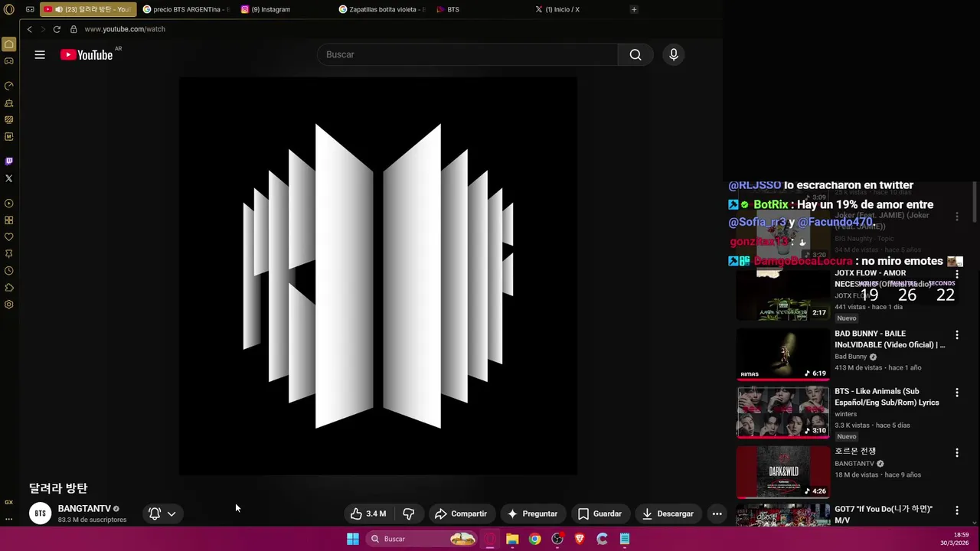This screenshot has width=980, height=551.
Task: Open the YouTube guide hamburger menu
Action: click(x=40, y=54)
